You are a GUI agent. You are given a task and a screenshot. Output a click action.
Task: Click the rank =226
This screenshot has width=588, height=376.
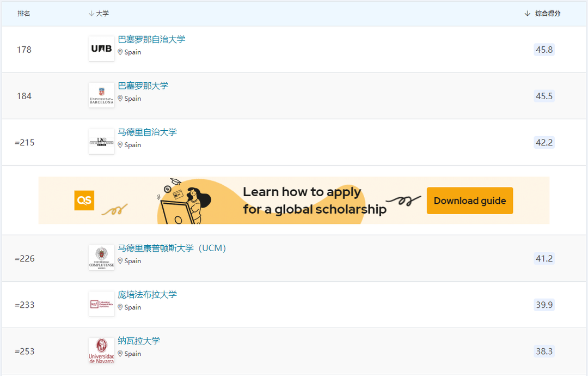(x=24, y=258)
